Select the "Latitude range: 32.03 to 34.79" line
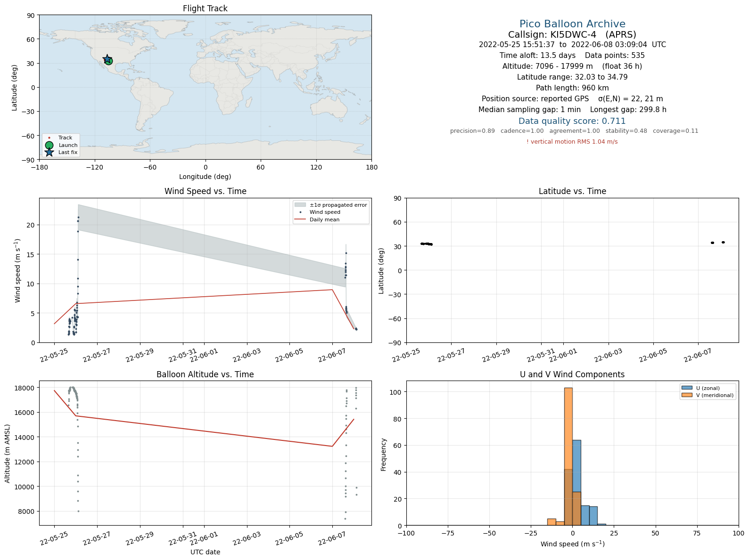The height and width of the screenshot is (560, 749). [572, 77]
